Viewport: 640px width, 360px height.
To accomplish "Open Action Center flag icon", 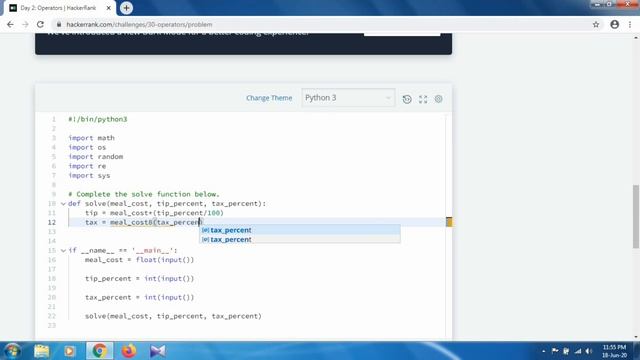I will pyautogui.click(x=555, y=351).
